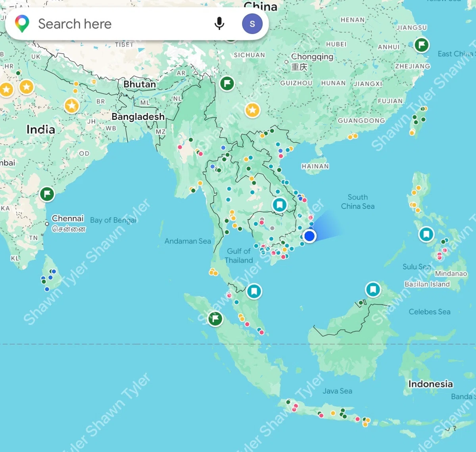This screenshot has height=452, width=476.
Task: Select the 'Bhutan' country label
Action: pos(140,84)
